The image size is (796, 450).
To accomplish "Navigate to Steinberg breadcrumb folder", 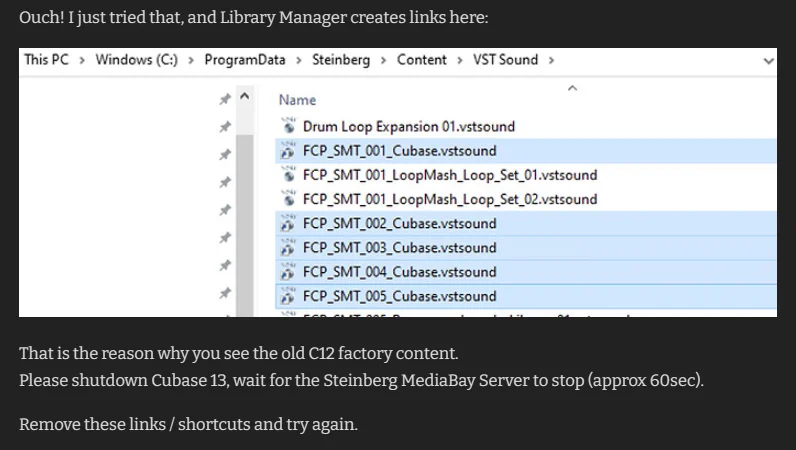I will (x=341, y=60).
